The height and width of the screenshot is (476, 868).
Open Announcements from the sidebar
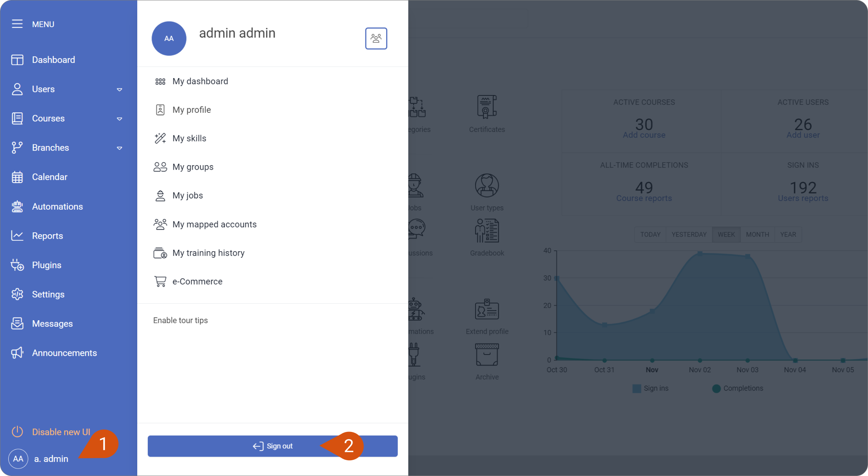click(64, 353)
